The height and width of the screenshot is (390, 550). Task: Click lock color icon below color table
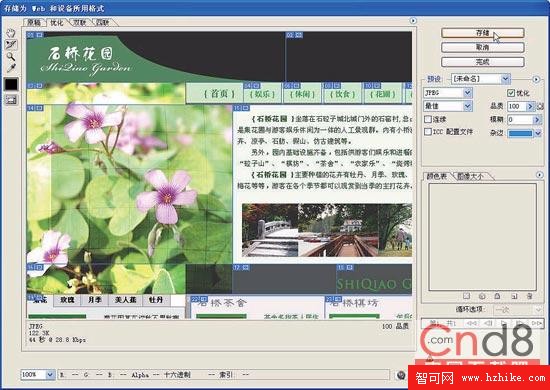(497, 296)
